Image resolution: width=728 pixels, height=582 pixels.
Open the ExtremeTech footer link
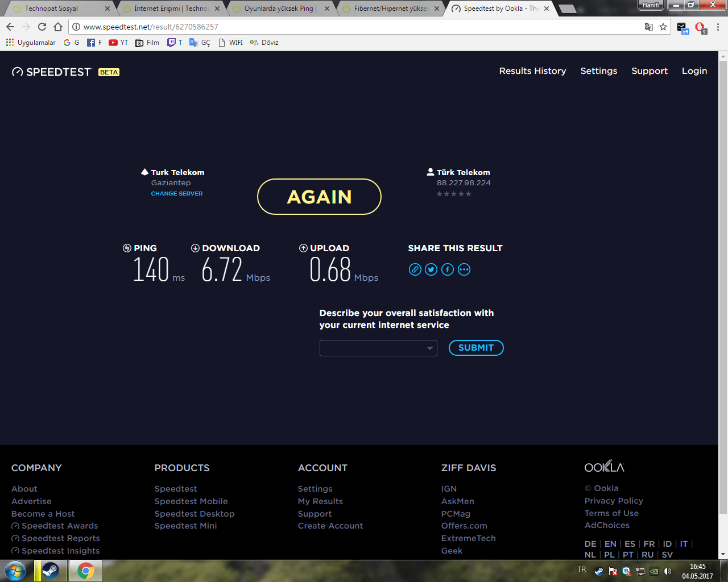(469, 538)
